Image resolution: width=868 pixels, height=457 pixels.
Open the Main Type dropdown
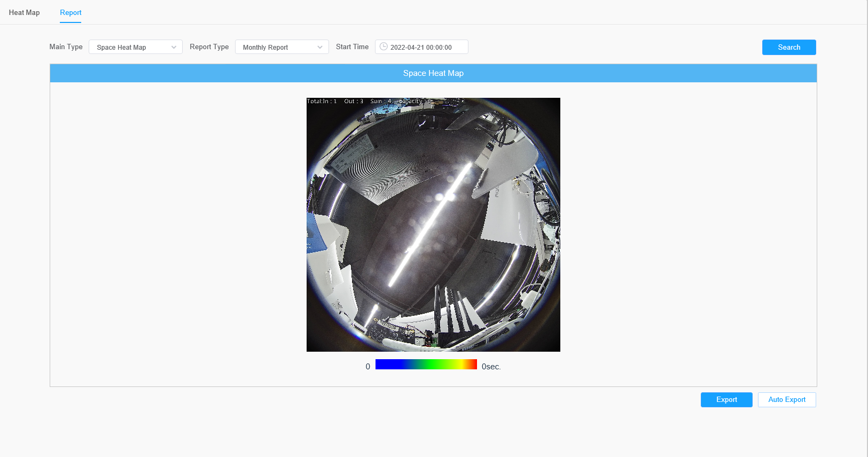click(136, 47)
